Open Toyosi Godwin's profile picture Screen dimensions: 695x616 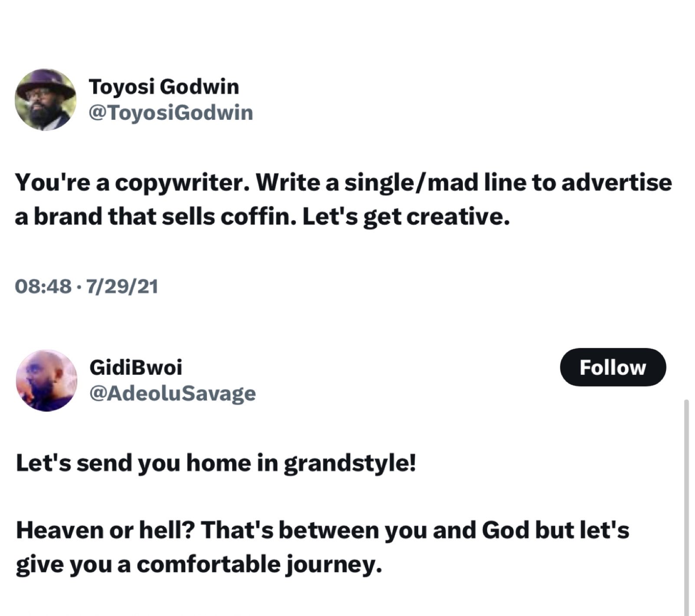45,99
